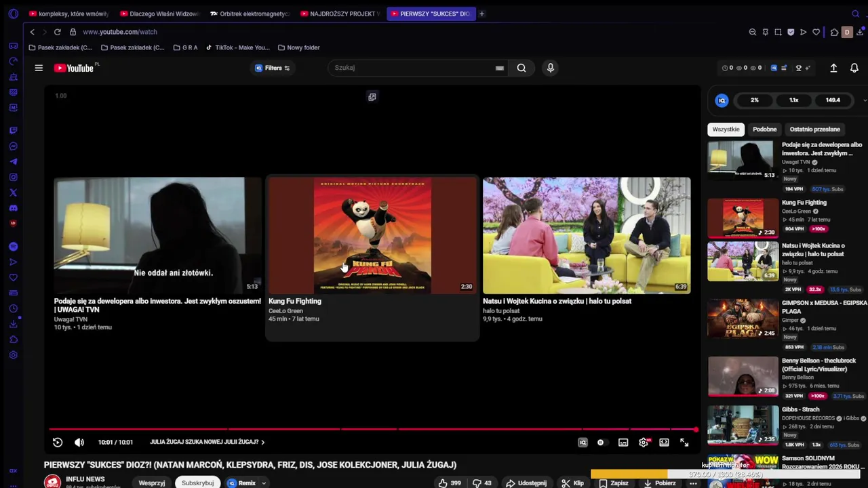
Task: Switch to the 'kompleksy, które wmówiły' tab
Action: (x=68, y=14)
